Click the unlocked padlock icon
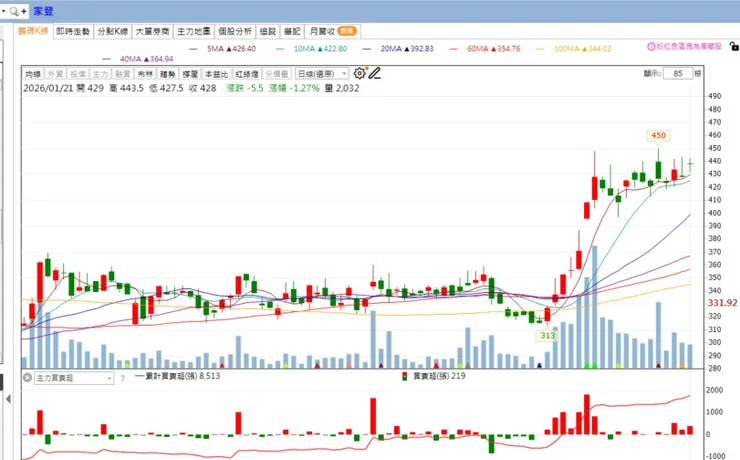The height and width of the screenshot is (460, 740). [734, 46]
